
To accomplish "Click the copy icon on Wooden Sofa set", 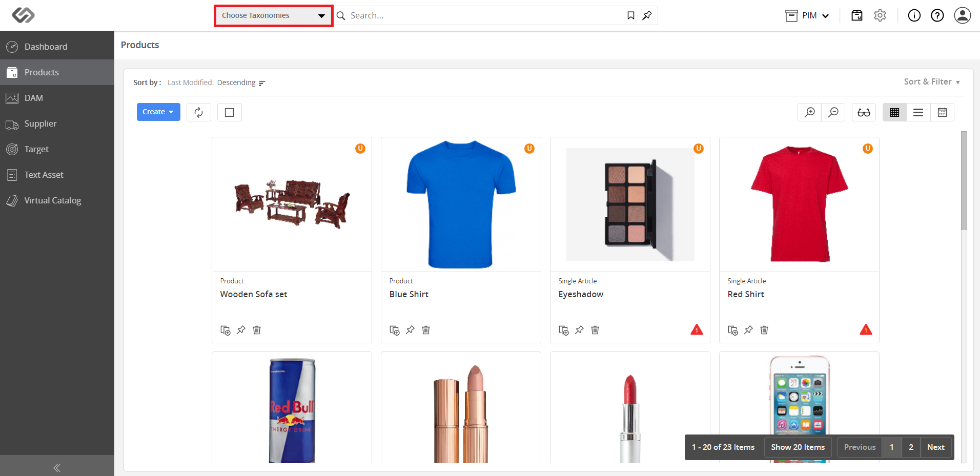I will [226, 330].
